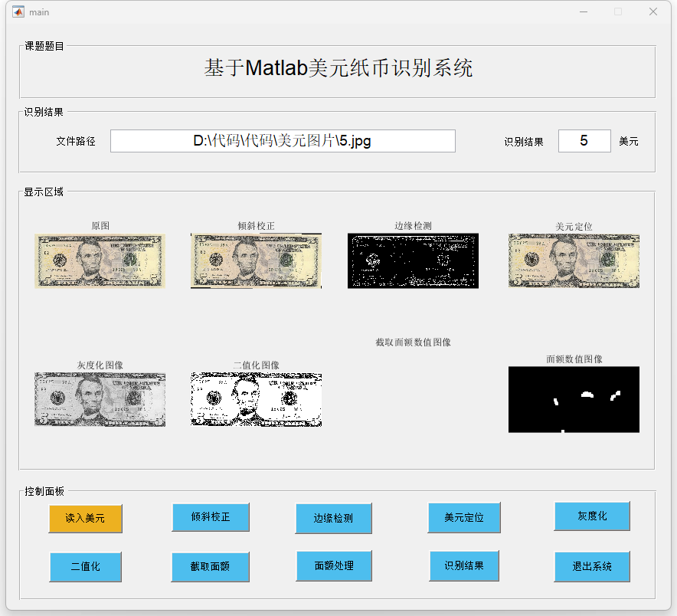
Task: Click the 美元 unit label
Action: (628, 141)
